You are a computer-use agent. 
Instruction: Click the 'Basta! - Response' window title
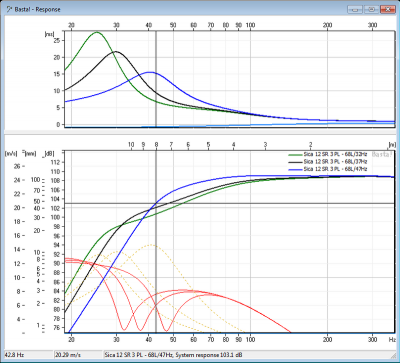pos(37,9)
